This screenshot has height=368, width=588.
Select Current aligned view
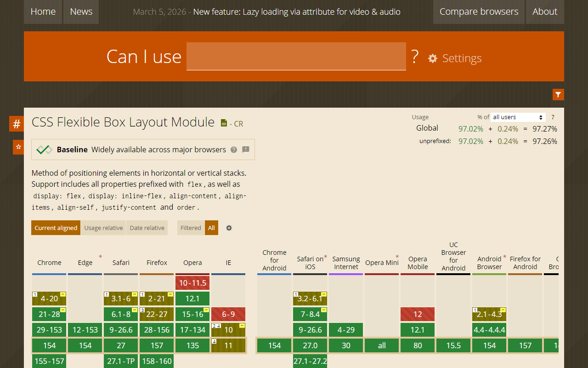56,228
